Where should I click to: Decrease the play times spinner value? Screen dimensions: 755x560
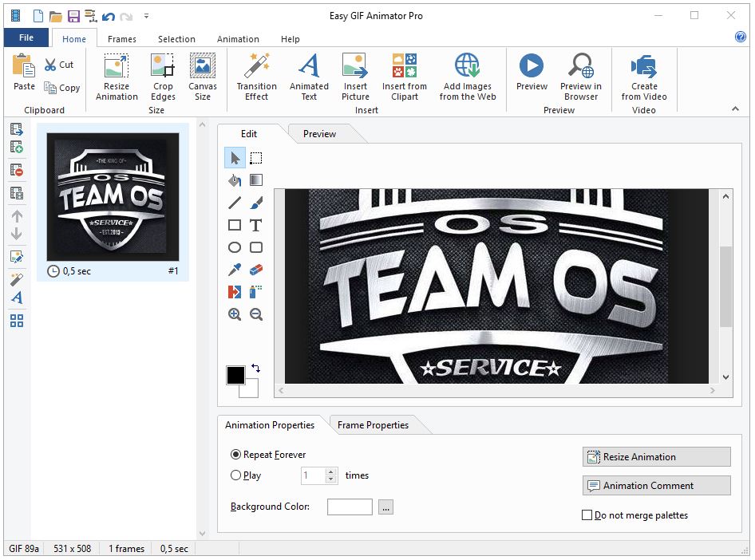coord(330,479)
